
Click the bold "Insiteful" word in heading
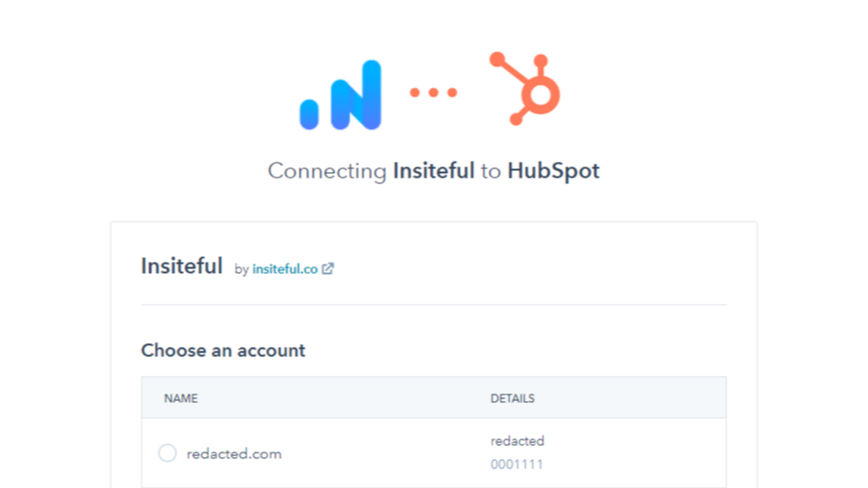pos(433,171)
